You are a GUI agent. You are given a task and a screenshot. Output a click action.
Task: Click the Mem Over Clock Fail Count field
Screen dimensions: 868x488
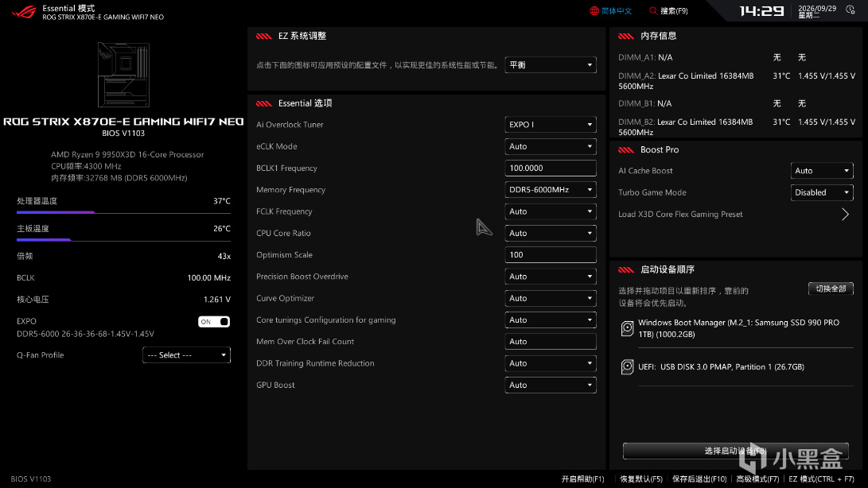click(x=551, y=342)
